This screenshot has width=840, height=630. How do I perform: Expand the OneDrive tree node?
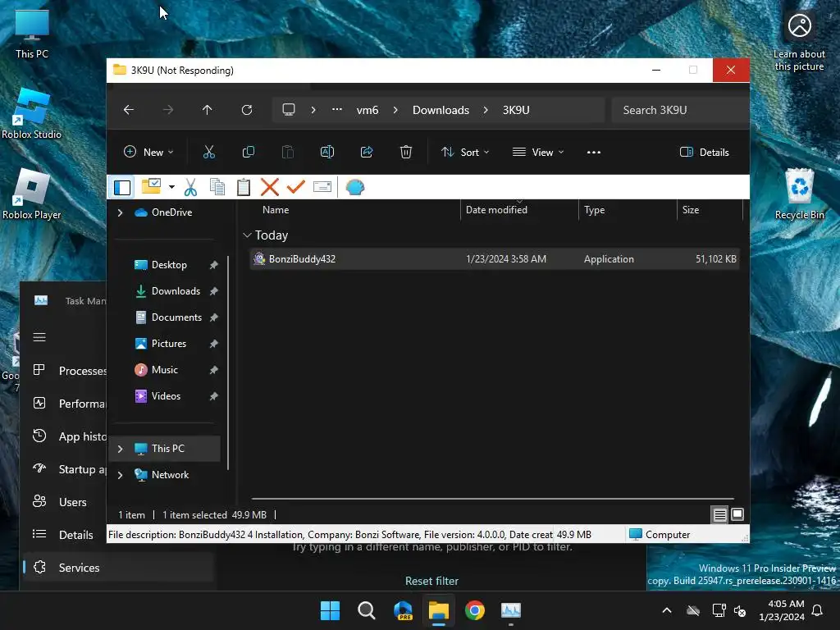[120, 212]
